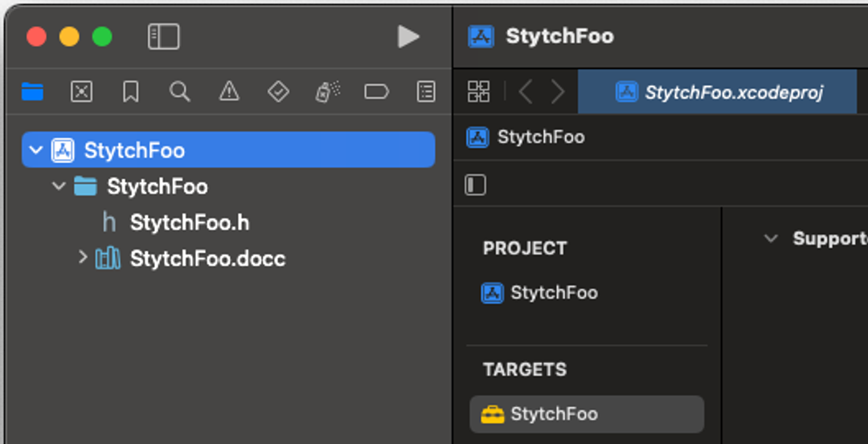Screen dimensions: 868x444
Task: Expand the StytchFoo.docc catalog
Action: pyautogui.click(x=83, y=257)
